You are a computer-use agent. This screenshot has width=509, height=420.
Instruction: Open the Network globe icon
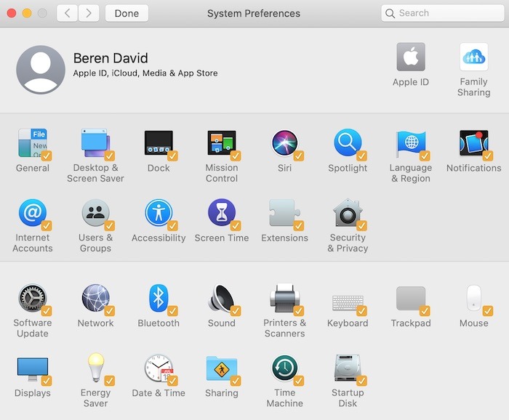(x=95, y=298)
